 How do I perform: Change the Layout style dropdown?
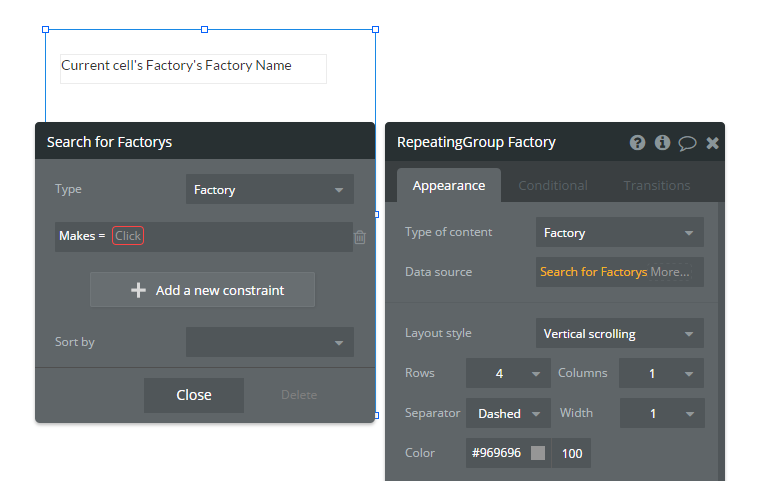(619, 333)
